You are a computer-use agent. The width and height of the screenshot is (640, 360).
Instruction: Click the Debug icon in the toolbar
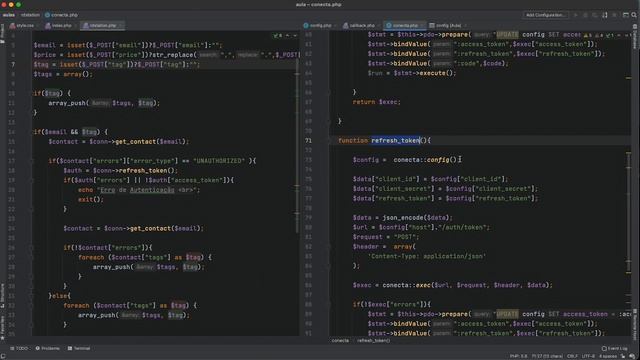pyautogui.click(x=585, y=15)
